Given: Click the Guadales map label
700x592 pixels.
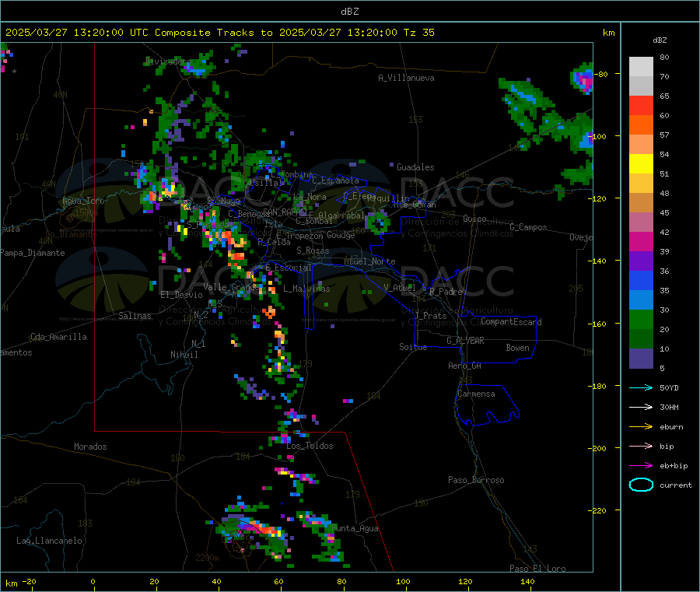Looking at the screenshot, I should click(x=415, y=167).
